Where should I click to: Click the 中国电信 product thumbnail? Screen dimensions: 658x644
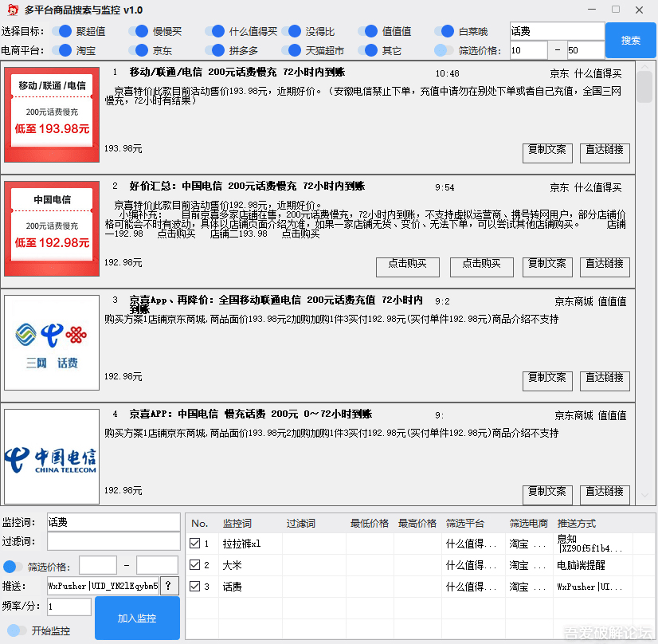click(51, 455)
